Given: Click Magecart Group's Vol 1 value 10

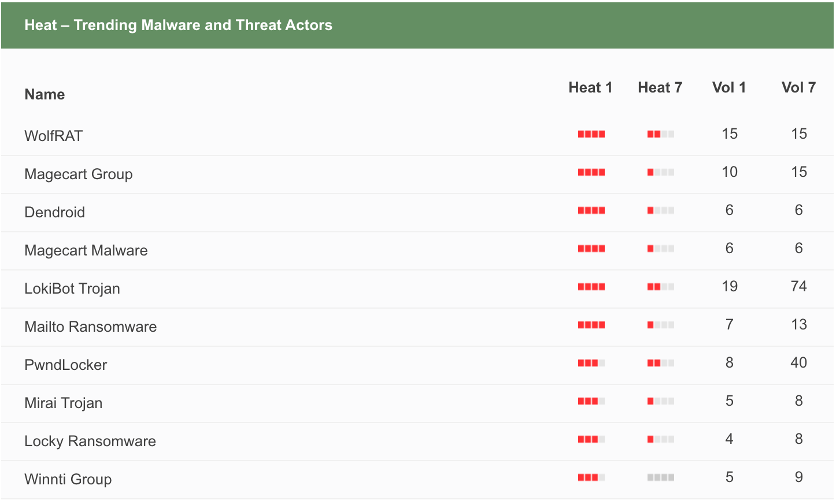Looking at the screenshot, I should pyautogui.click(x=730, y=172).
